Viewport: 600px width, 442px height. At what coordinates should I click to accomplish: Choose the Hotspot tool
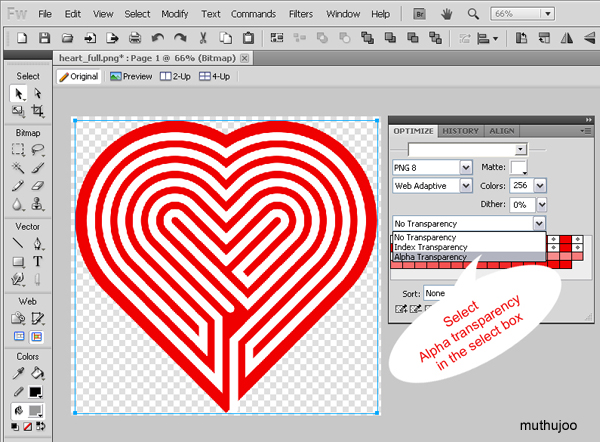(18, 318)
